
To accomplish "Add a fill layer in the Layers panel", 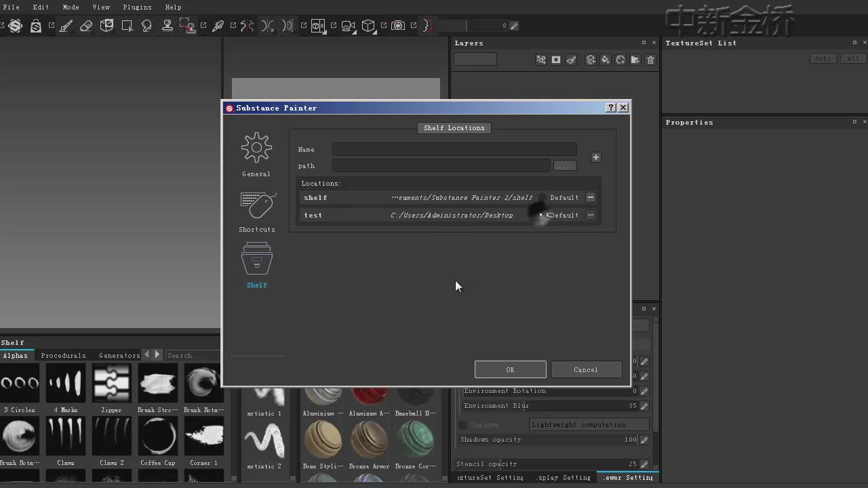I will 606,60.
